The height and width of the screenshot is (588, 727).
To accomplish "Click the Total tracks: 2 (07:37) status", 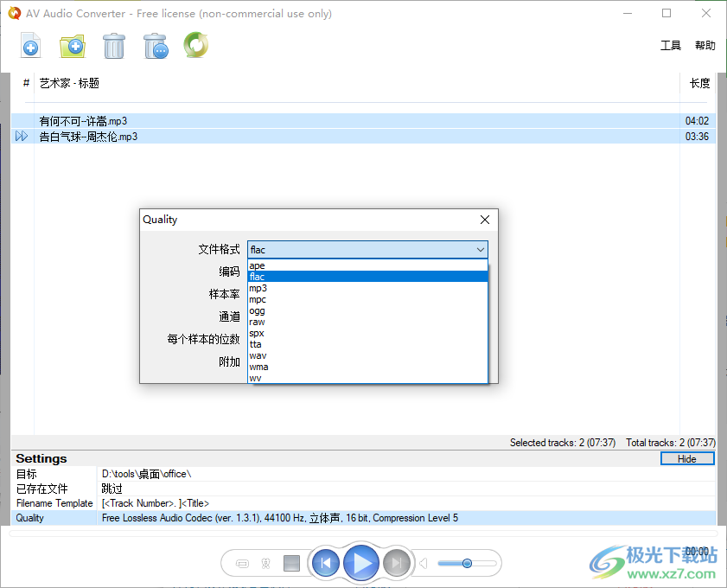I will [x=671, y=443].
